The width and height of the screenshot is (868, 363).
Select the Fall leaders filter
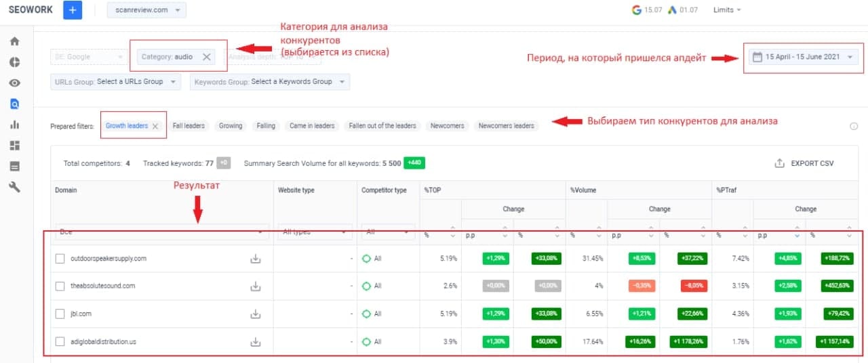coord(189,126)
